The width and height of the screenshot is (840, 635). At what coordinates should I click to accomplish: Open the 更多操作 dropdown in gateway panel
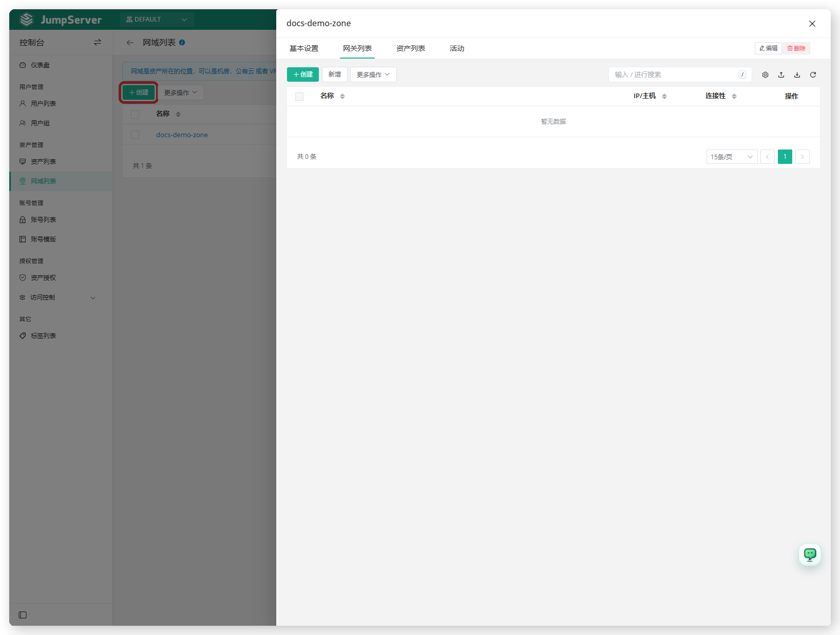coord(373,74)
